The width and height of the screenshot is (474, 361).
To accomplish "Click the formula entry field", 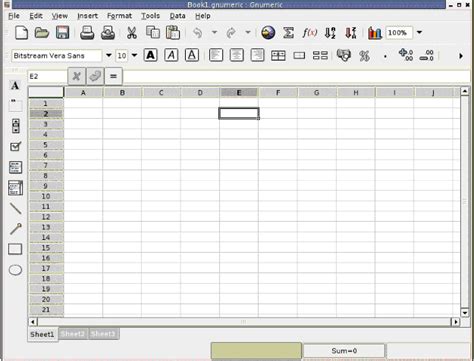I will (x=296, y=76).
